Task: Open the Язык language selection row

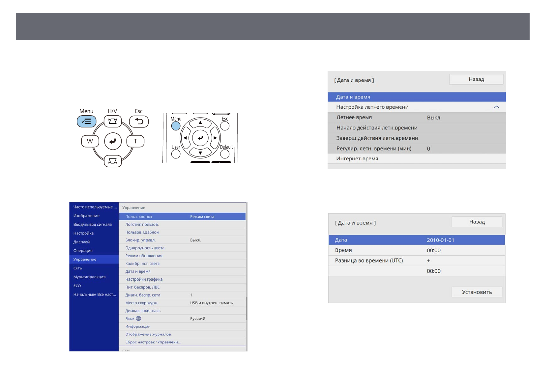Action: click(x=182, y=319)
